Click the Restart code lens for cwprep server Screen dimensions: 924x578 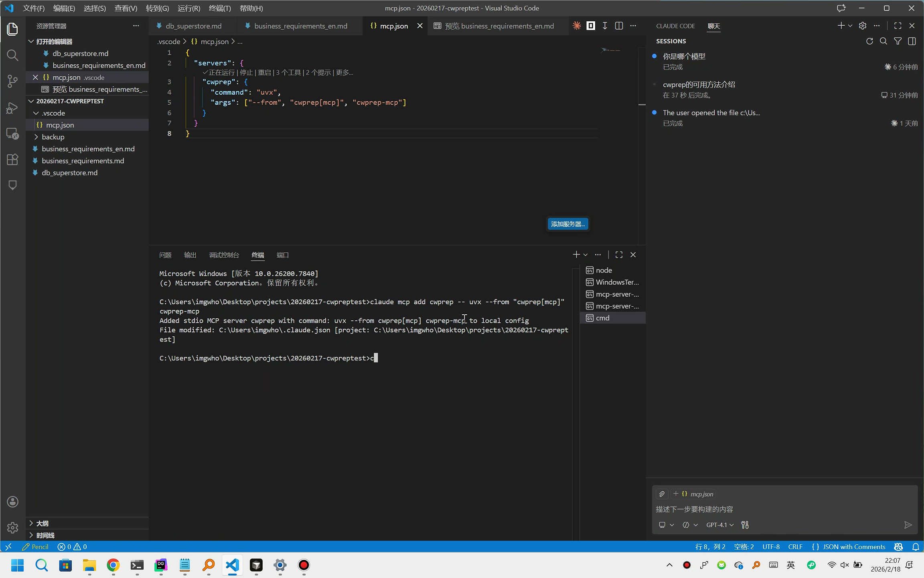265,73
